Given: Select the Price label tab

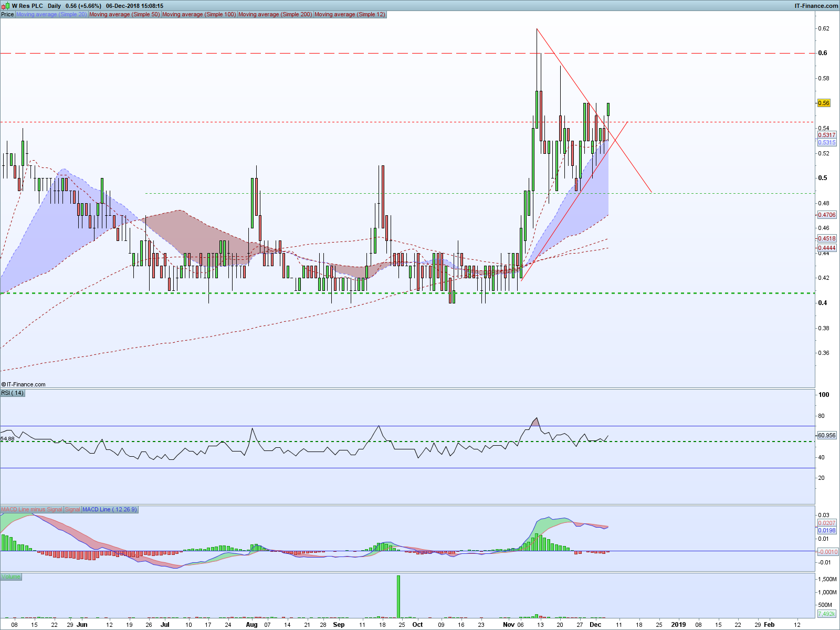Looking at the screenshot, I should tap(7, 14).
